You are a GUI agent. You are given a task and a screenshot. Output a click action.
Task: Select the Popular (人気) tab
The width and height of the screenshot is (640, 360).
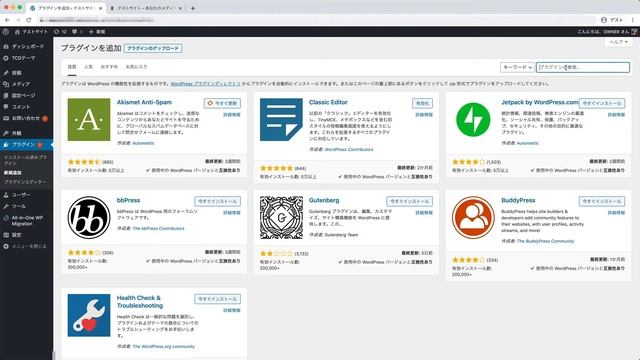89,67
